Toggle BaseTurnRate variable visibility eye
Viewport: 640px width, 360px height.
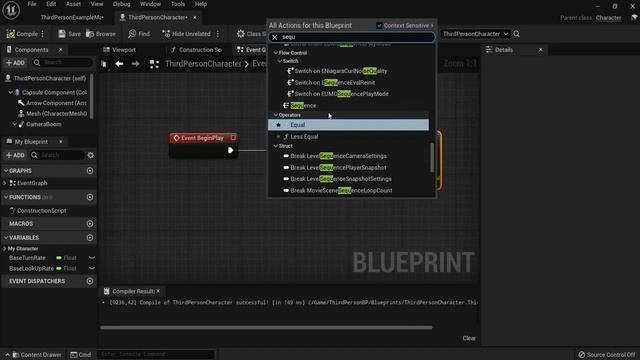[92, 258]
